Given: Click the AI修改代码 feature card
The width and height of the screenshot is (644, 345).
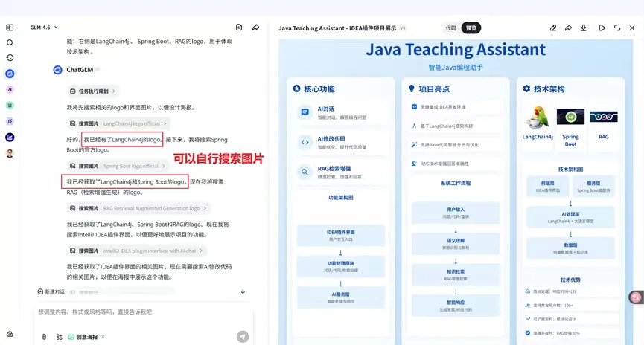Looking at the screenshot, I should (341, 142).
